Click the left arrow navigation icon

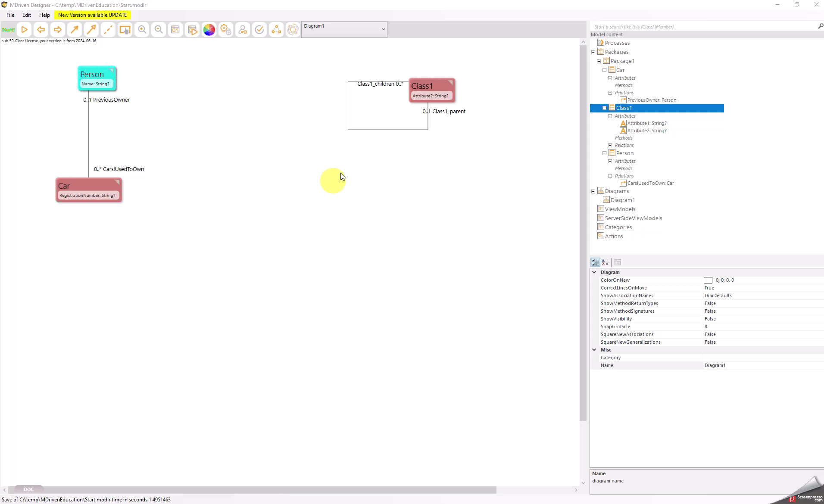pyautogui.click(x=41, y=30)
